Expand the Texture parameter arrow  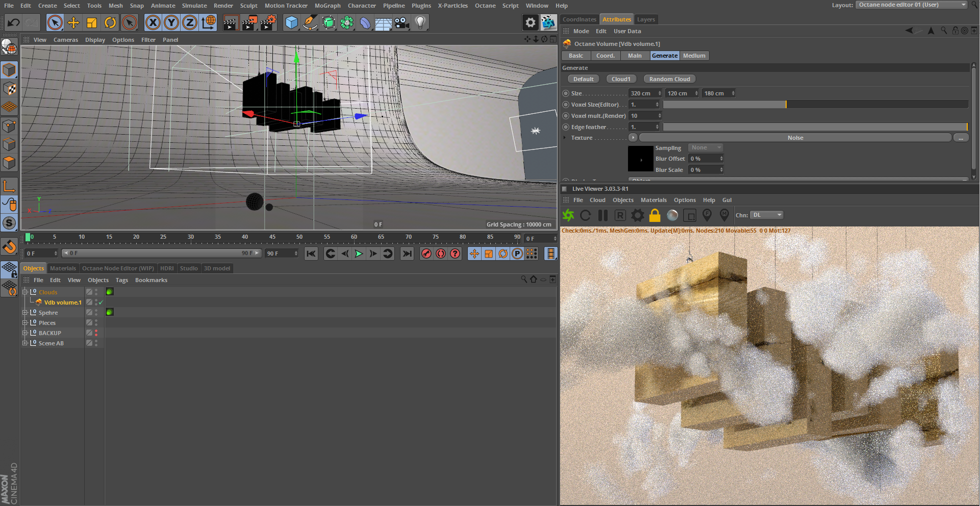(x=565, y=138)
